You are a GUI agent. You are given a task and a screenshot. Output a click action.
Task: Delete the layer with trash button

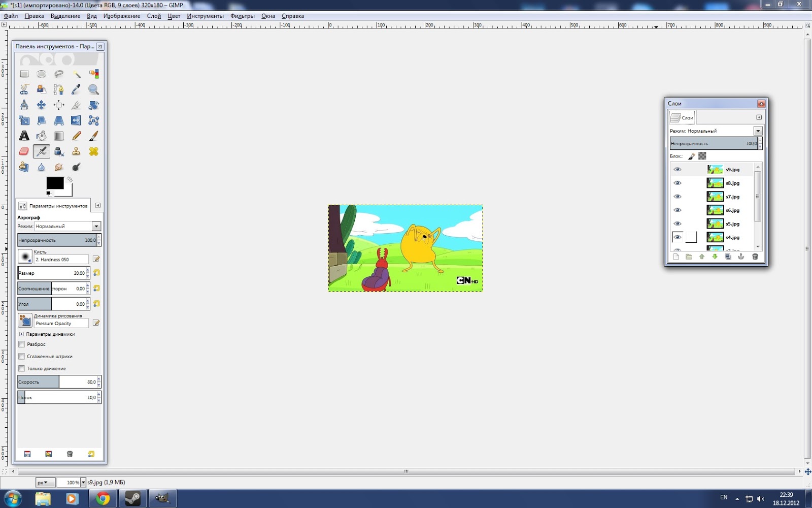coord(755,257)
